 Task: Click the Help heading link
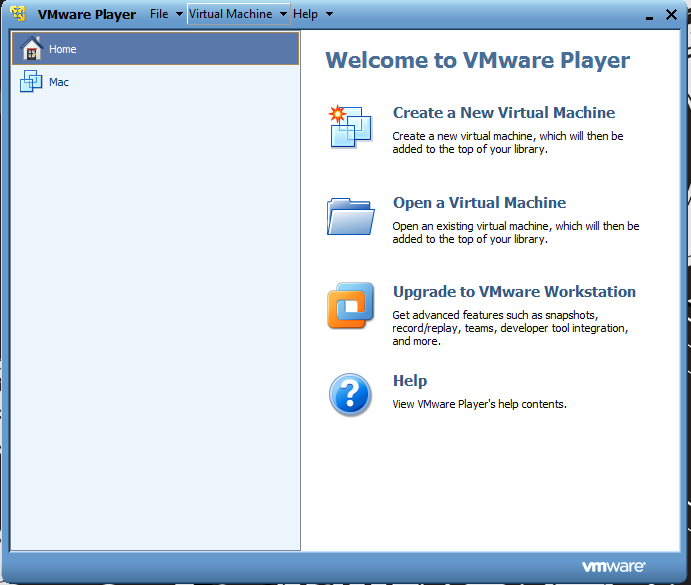click(x=410, y=380)
